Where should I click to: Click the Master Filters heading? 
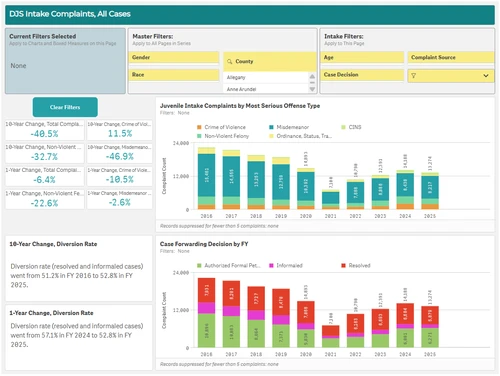point(153,36)
